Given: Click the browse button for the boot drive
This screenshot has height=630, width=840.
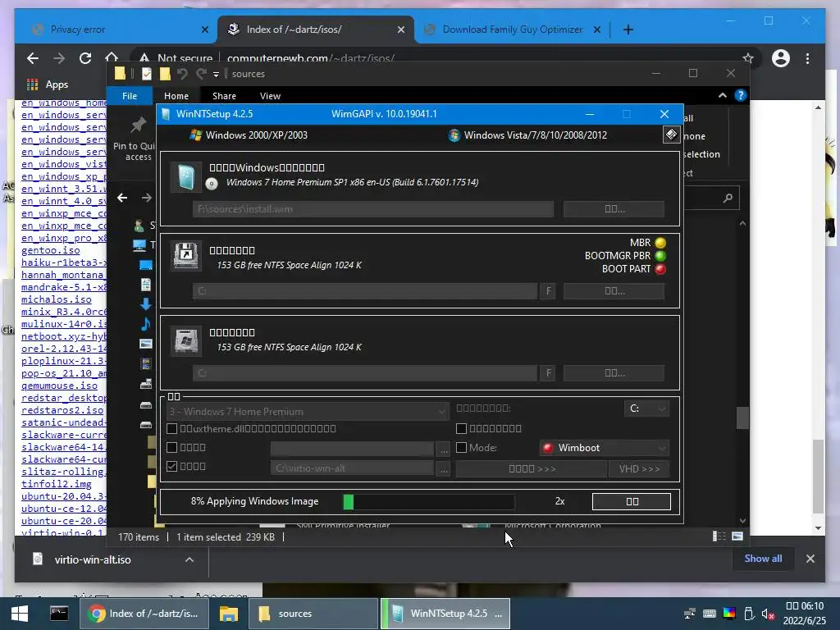Looking at the screenshot, I should coord(614,291).
